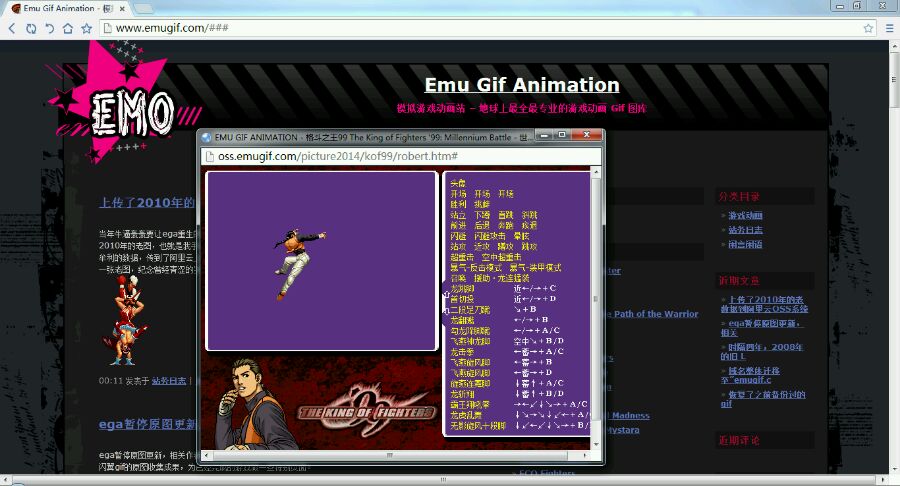Open recent post about 阿里云OSS系统
The width and height of the screenshot is (900, 486).
coord(765,304)
